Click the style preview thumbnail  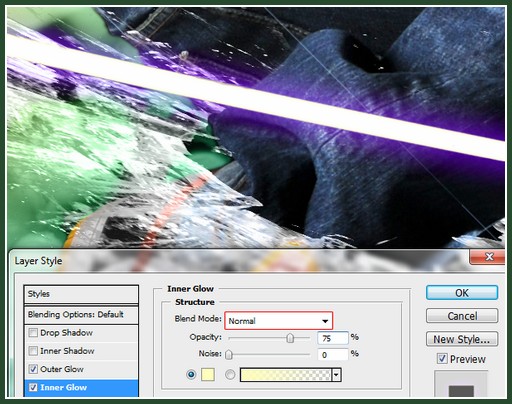461,384
